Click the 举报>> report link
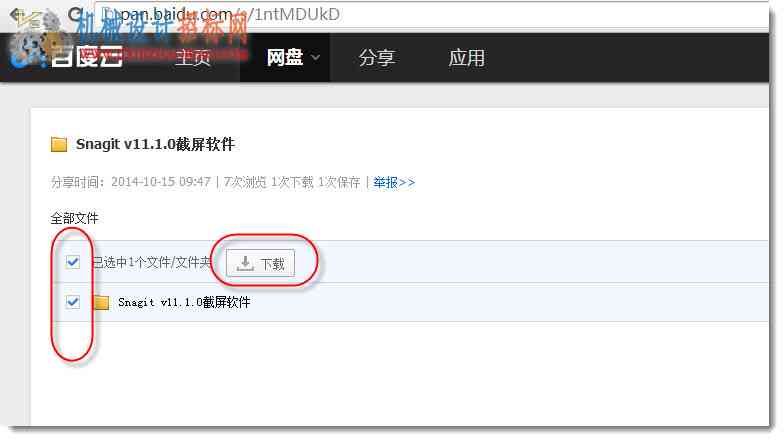The height and width of the screenshot is (441, 784). pos(394,182)
